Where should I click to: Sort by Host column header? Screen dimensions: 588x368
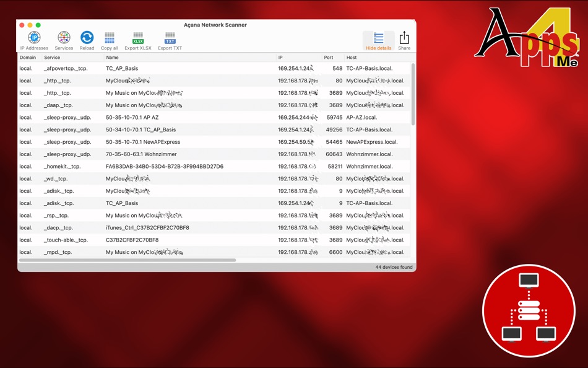pyautogui.click(x=352, y=58)
